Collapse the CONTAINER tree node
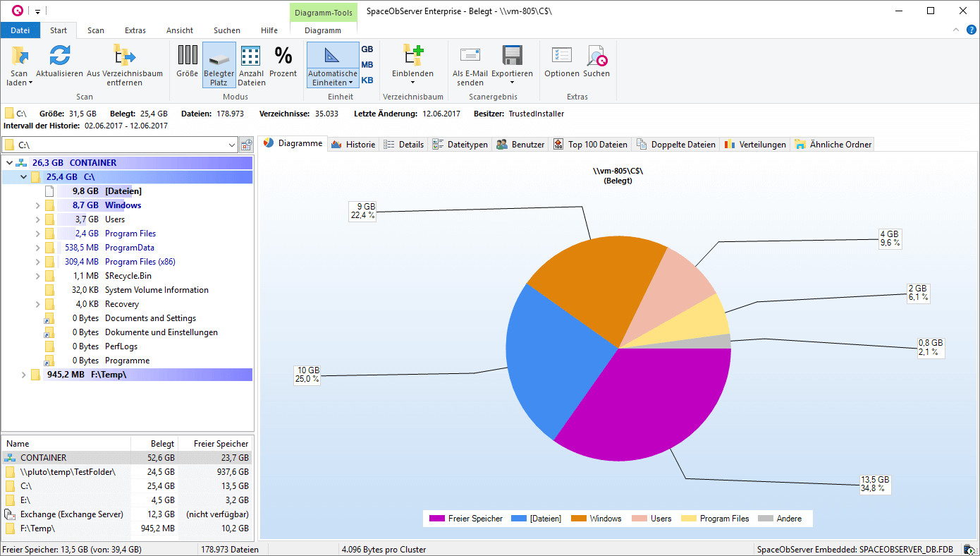This screenshot has width=980, height=556. click(x=9, y=163)
